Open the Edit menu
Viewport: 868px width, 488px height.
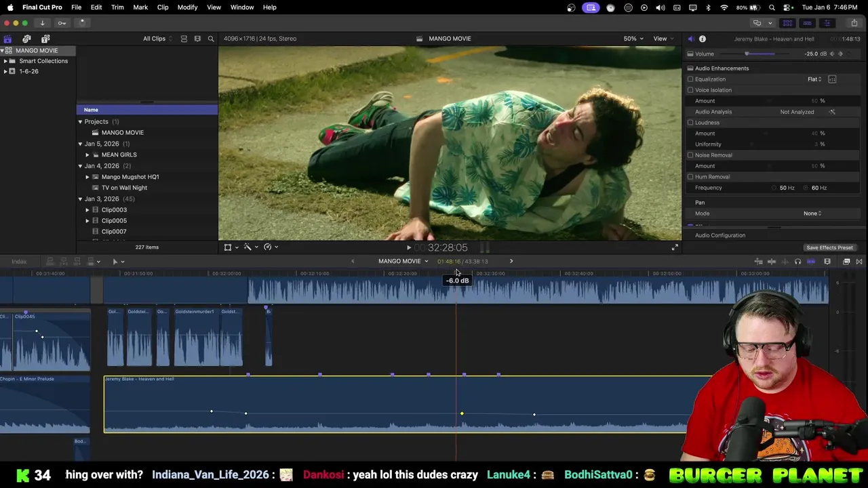tap(96, 7)
